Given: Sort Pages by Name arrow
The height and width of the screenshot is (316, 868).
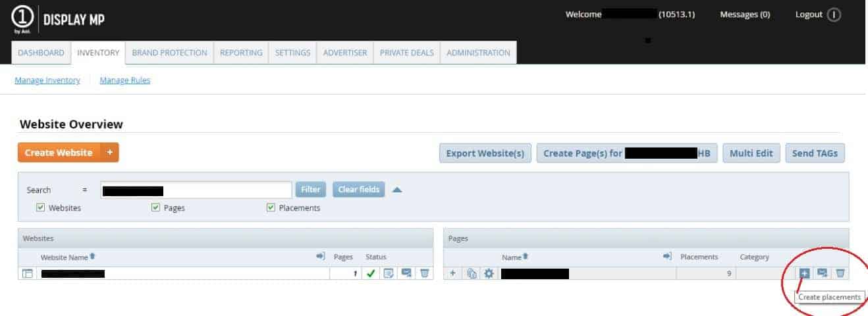Looking at the screenshot, I should point(526,256).
